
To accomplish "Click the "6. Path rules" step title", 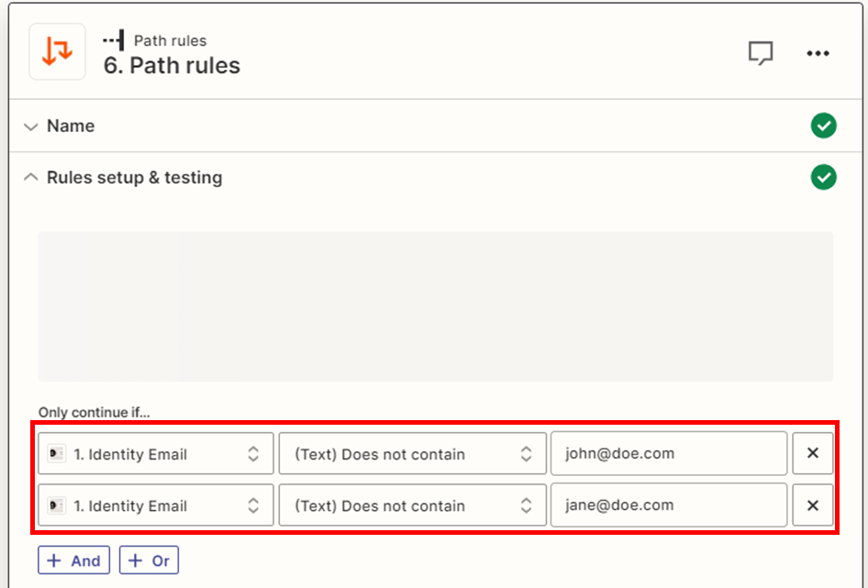I will tap(172, 66).
